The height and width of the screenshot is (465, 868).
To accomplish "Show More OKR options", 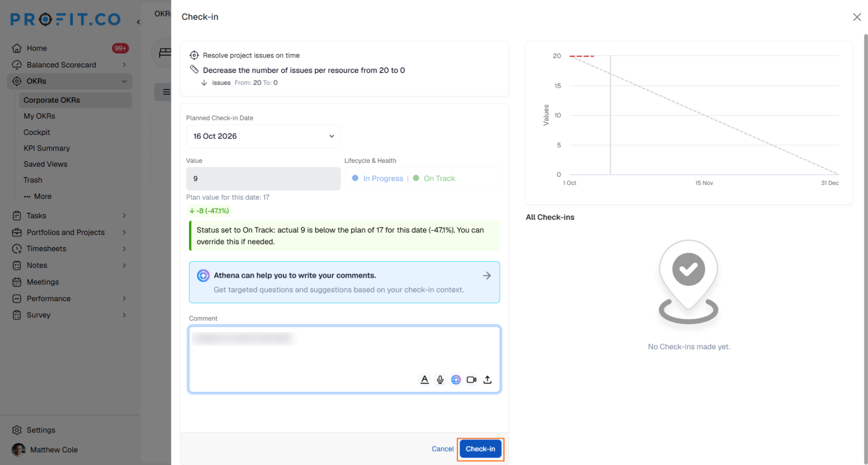I will [x=37, y=196].
